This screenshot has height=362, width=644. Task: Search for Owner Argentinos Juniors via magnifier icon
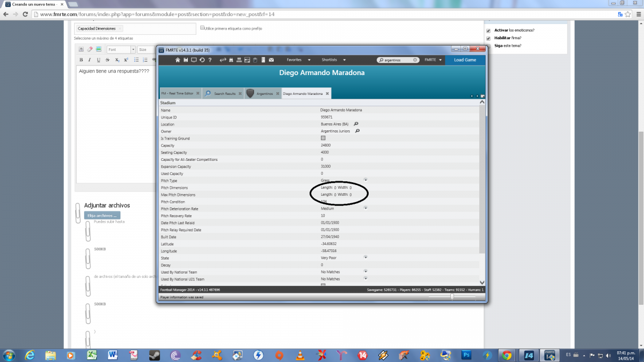[x=357, y=131]
